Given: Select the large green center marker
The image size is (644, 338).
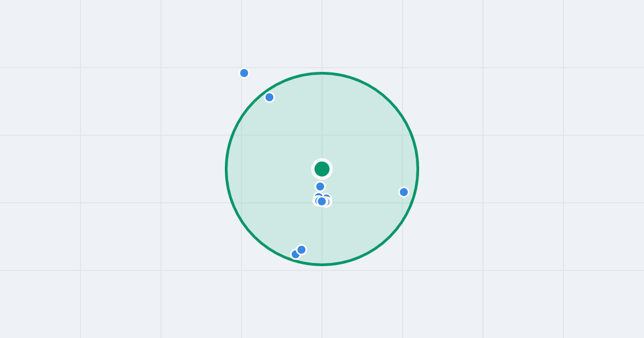Looking at the screenshot, I should pos(322,169).
